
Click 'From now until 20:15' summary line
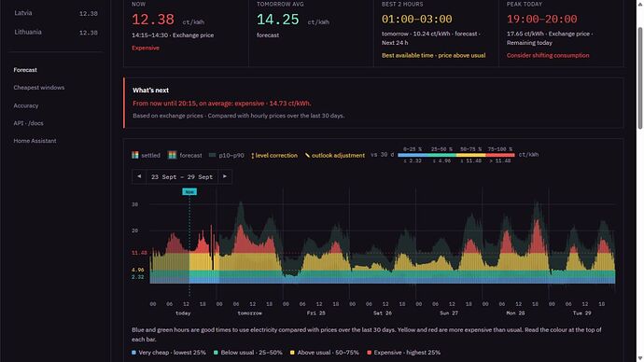click(x=222, y=104)
